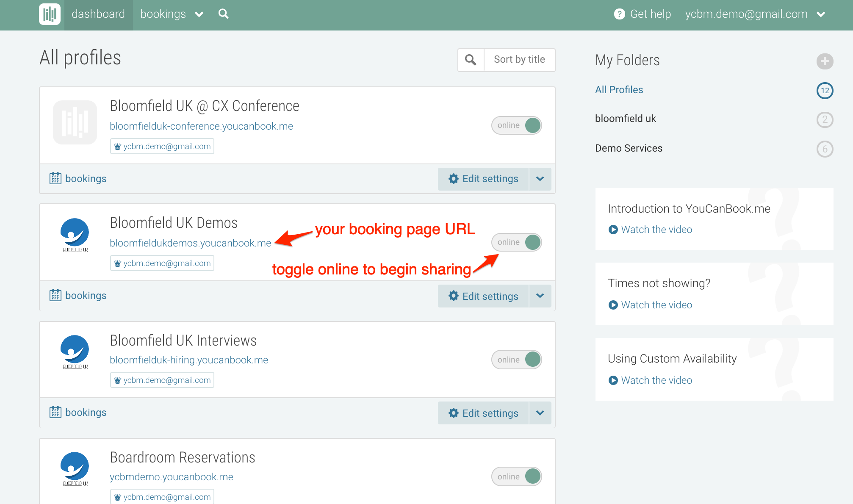Expand the bookings menu chevron in top navigation
The height and width of the screenshot is (504, 853).
click(x=199, y=15)
